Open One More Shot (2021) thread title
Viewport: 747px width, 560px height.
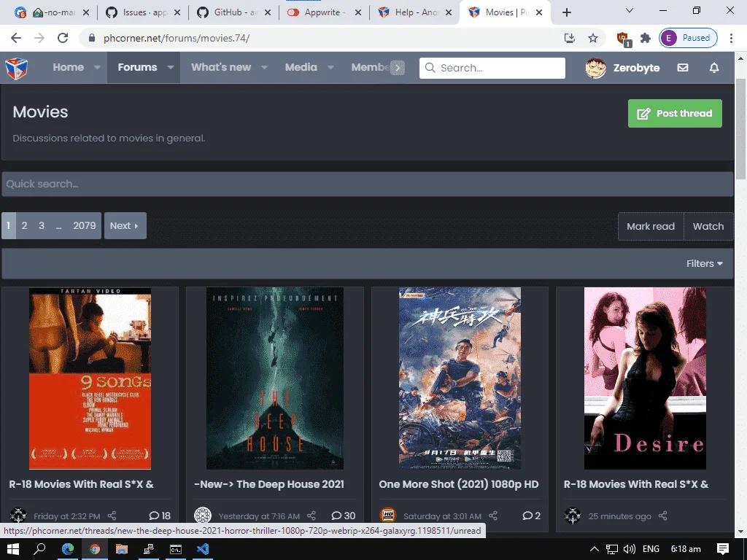pyautogui.click(x=458, y=484)
